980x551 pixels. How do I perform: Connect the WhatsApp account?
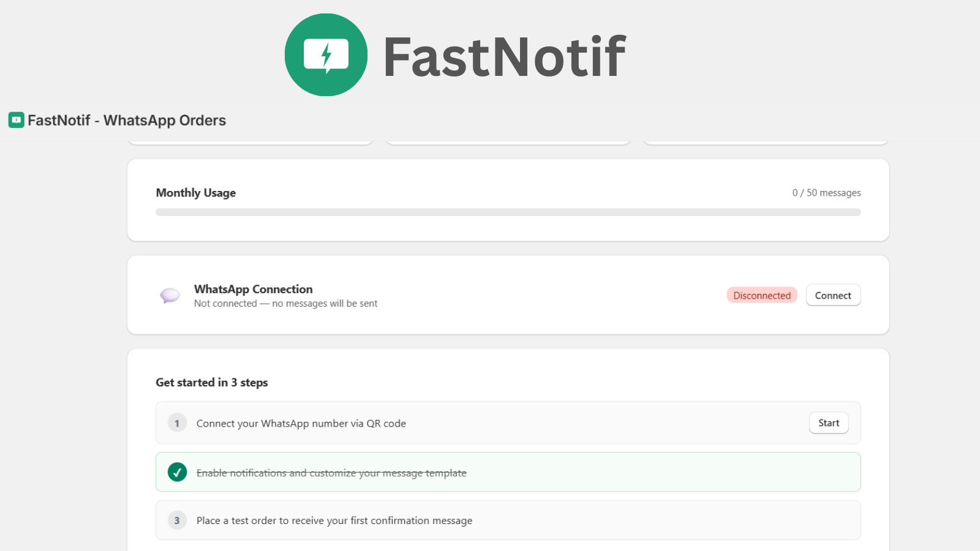[833, 295]
